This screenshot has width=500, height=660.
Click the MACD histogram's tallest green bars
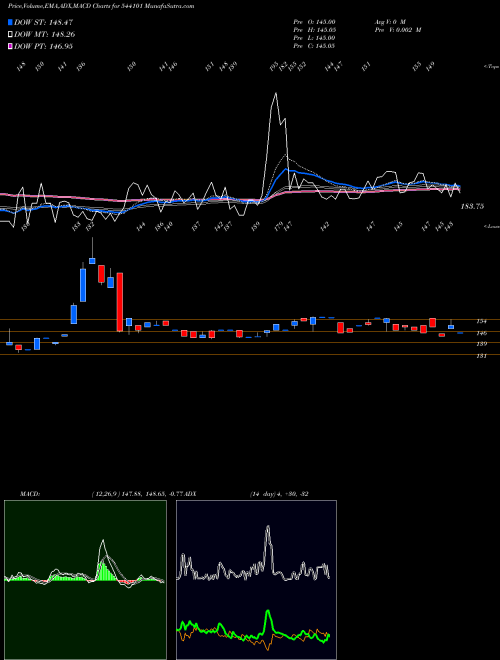102,571
